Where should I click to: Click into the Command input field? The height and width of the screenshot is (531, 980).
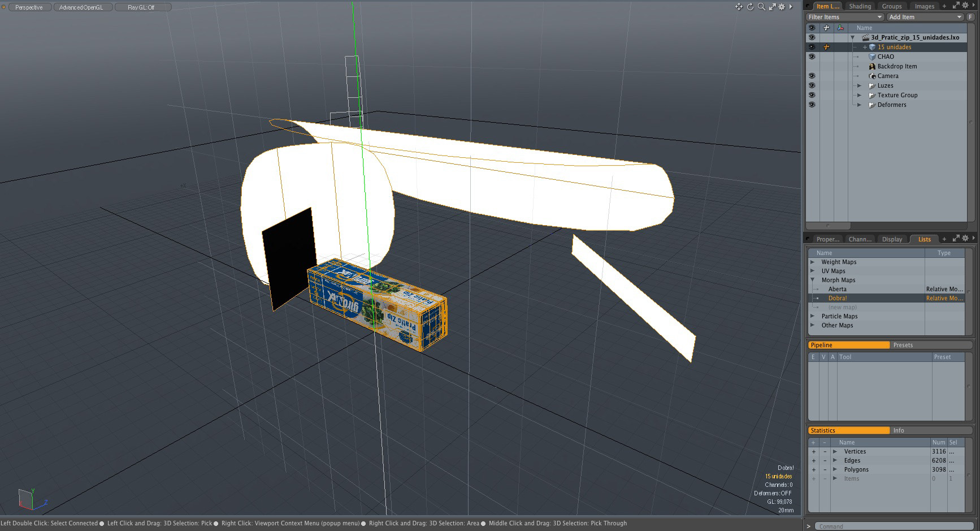(x=893, y=526)
